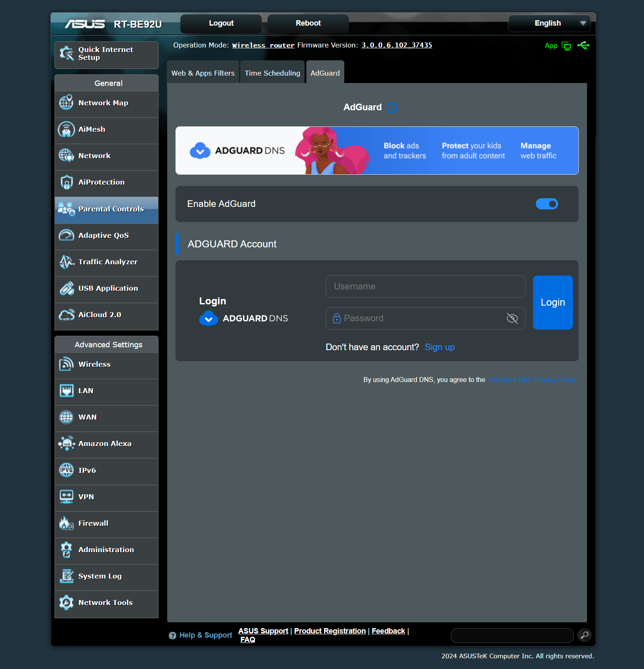Click the USB Application icon
Screen dimensions: 644x669
66,288
